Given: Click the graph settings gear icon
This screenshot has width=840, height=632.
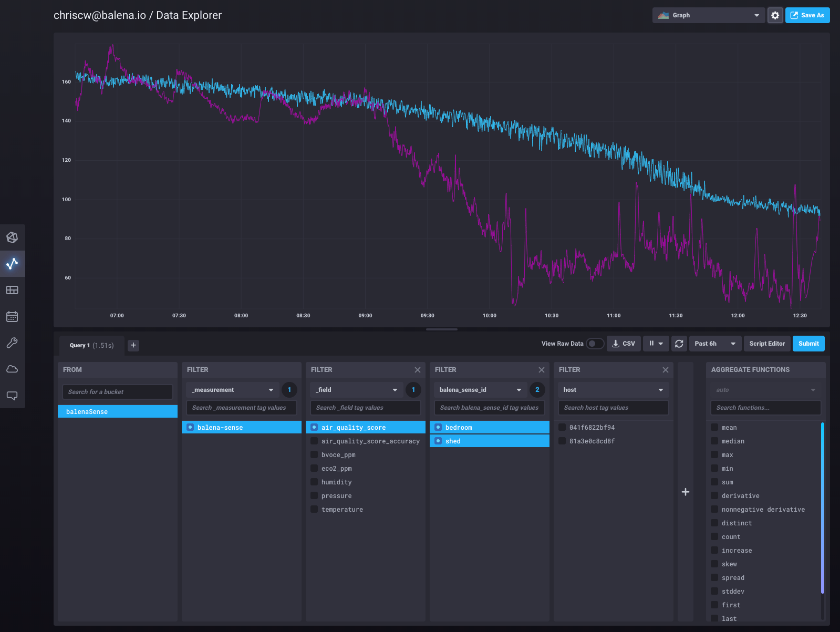Looking at the screenshot, I should coord(775,15).
